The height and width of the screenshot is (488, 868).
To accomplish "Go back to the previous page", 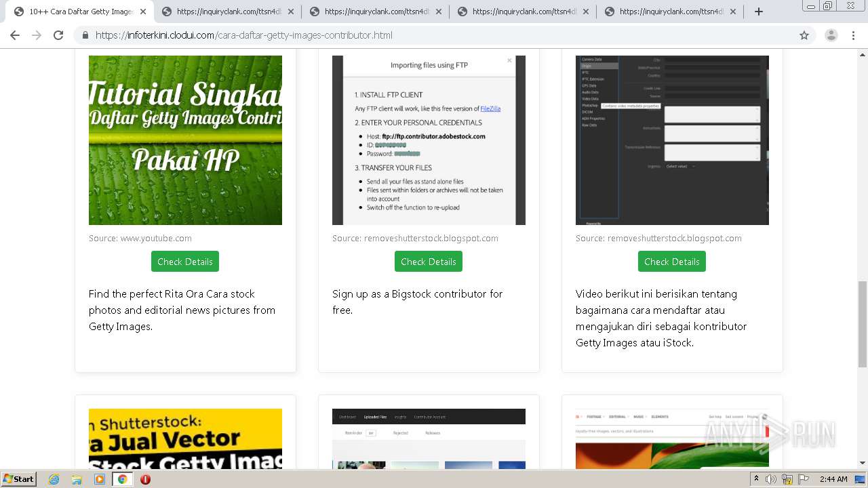I will 15,35.
